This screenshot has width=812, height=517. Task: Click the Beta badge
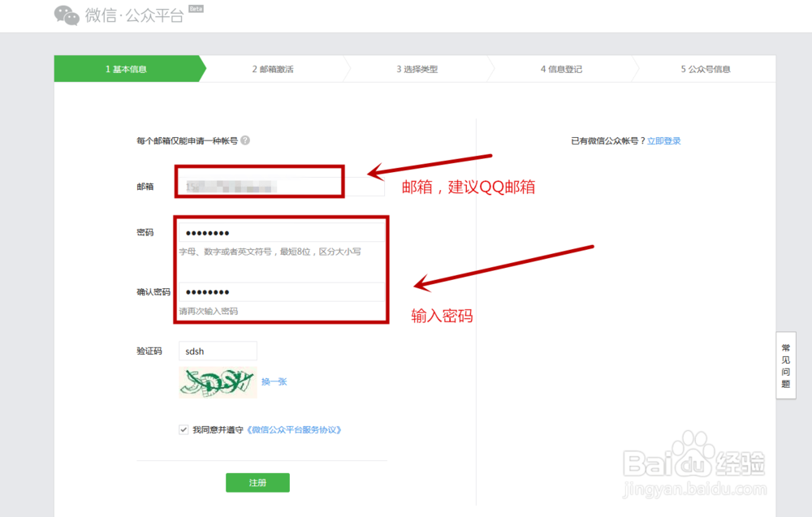196,9
